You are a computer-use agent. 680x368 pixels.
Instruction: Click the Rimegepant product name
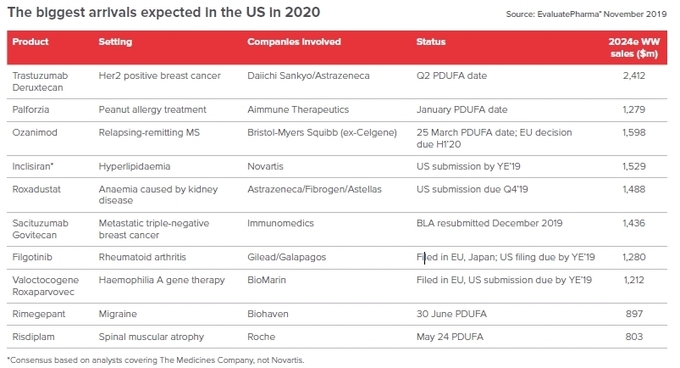tap(39, 314)
